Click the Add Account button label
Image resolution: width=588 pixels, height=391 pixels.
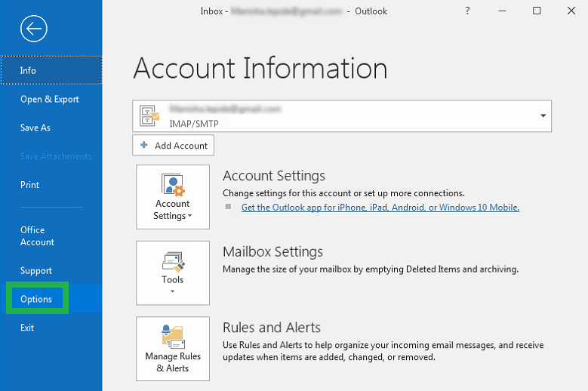[180, 146]
